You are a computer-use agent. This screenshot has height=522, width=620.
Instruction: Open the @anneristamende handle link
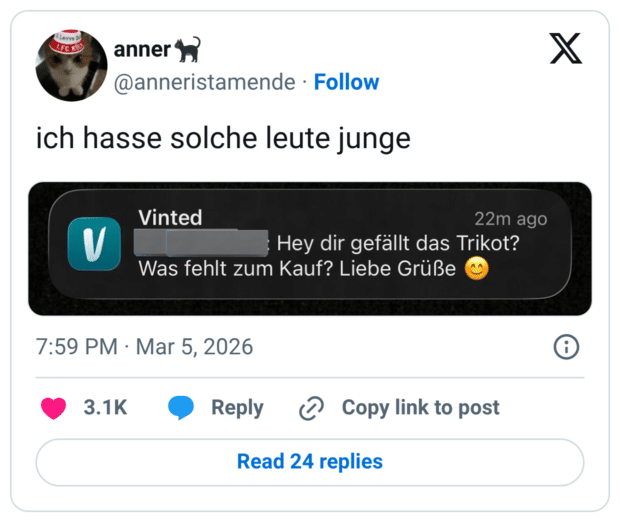coord(204,82)
